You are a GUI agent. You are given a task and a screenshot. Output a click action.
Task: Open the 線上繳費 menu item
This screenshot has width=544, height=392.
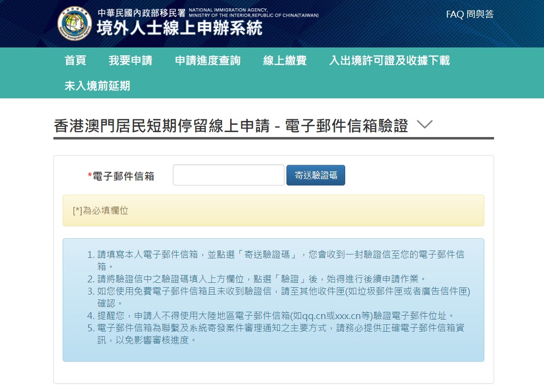[x=284, y=60]
